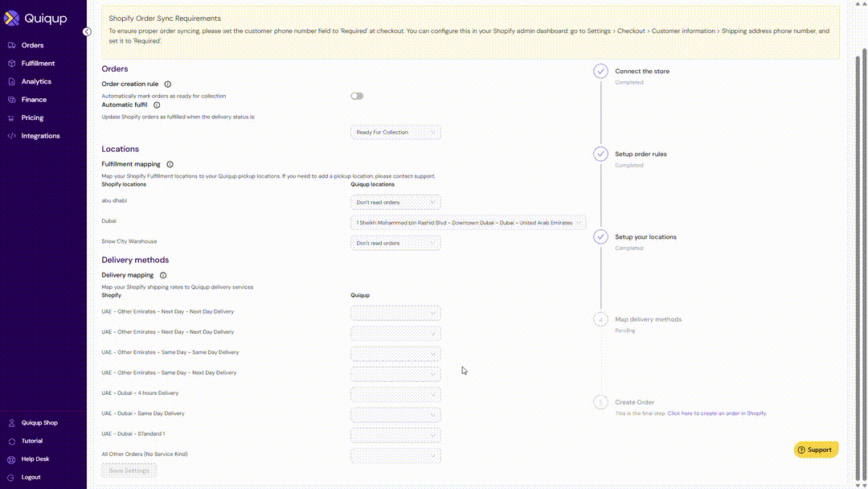This screenshot has height=489, width=868.
Task: Open Integrations menu item
Action: (40, 136)
